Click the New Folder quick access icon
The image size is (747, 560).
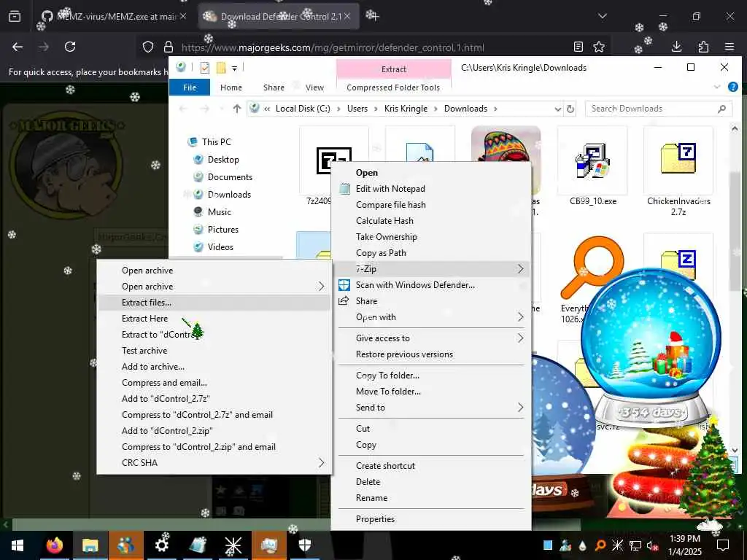pyautogui.click(x=221, y=68)
